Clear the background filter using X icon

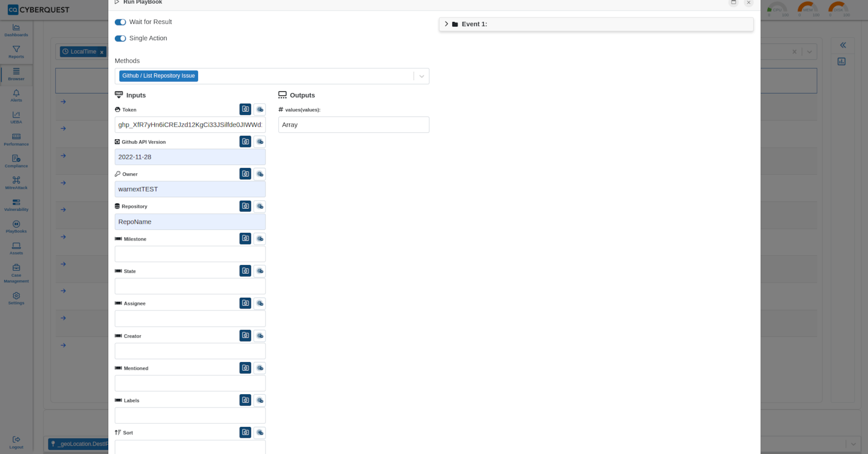pyautogui.click(x=794, y=52)
